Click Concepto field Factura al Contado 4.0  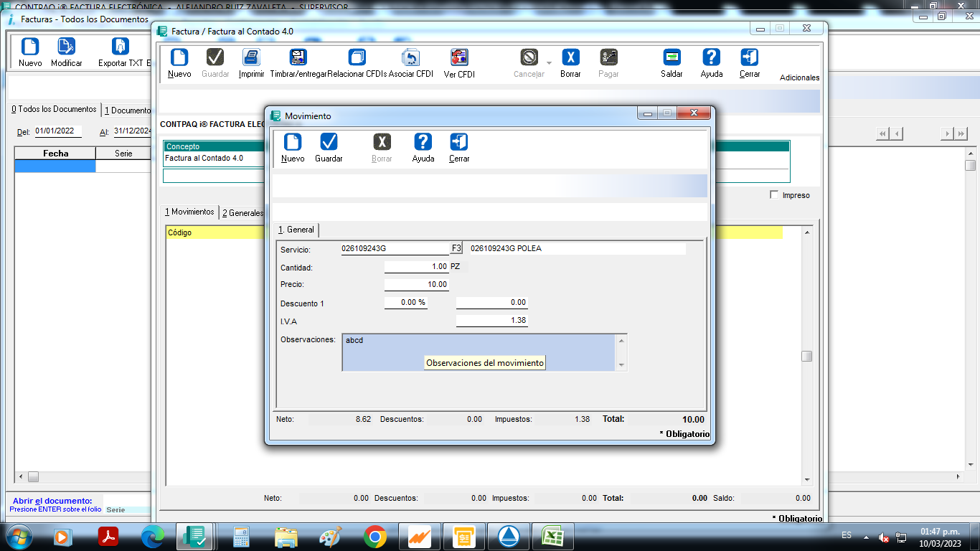pyautogui.click(x=215, y=158)
